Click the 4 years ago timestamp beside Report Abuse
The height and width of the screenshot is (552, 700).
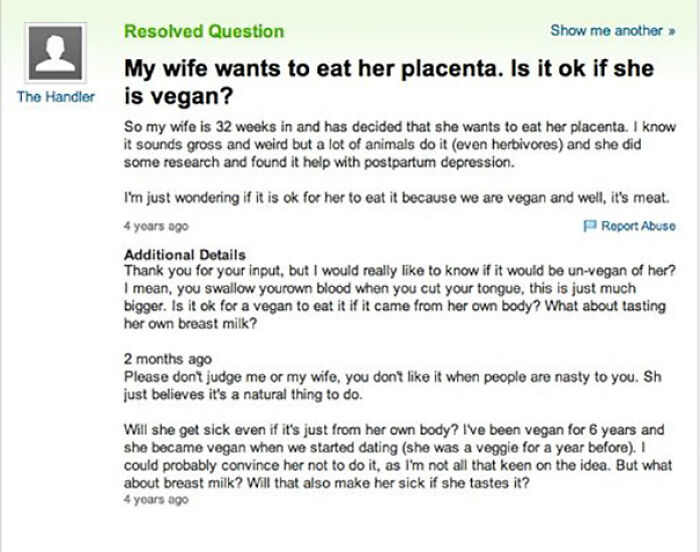156,226
